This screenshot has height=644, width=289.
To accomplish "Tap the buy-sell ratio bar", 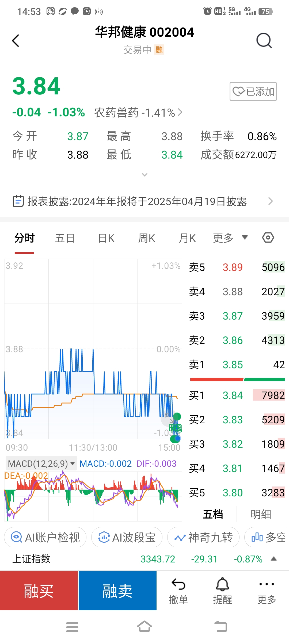I will (237, 379).
